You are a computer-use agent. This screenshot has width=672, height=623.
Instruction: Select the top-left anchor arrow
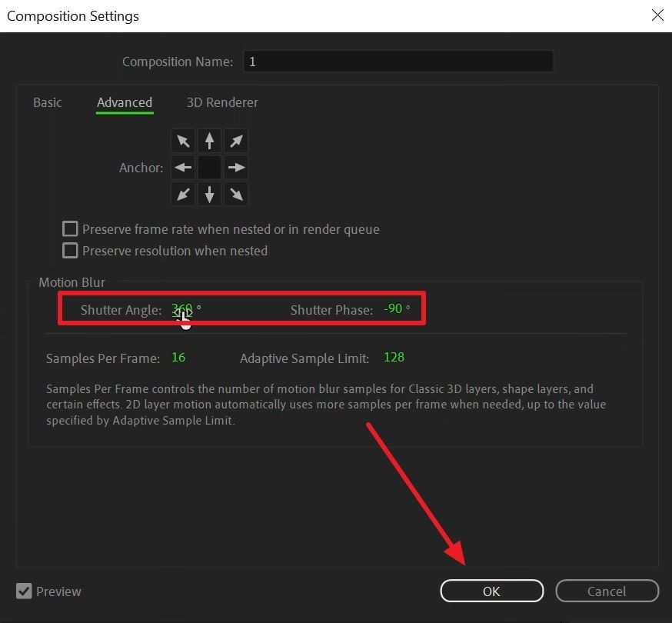183,142
